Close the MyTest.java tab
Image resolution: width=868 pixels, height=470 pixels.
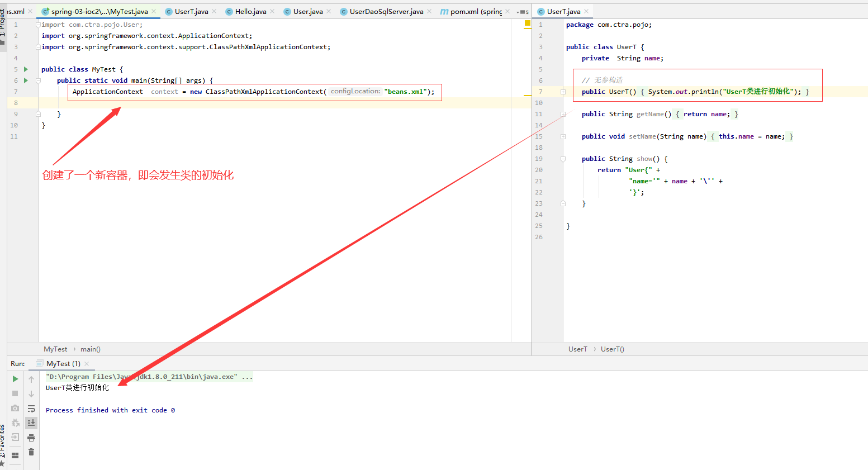tap(154, 11)
